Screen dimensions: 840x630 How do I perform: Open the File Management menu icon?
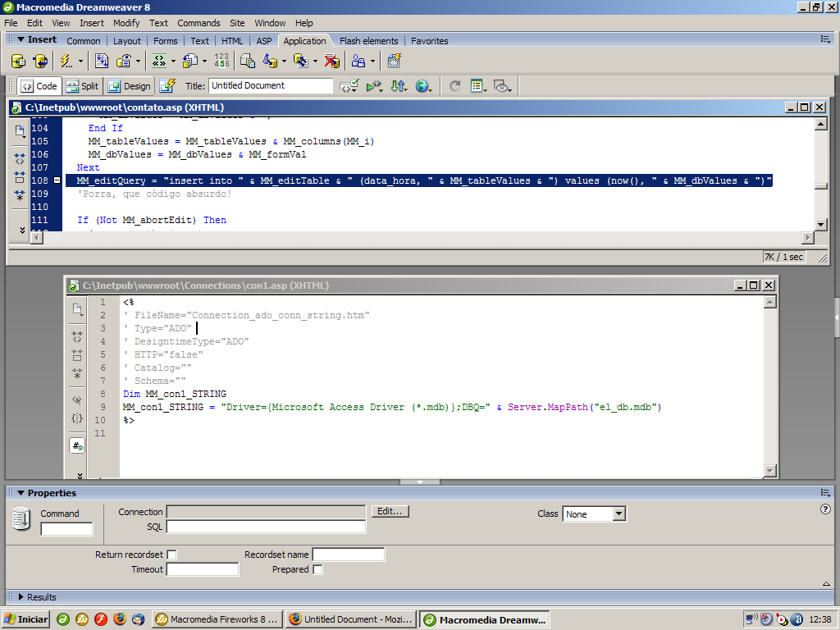click(x=399, y=85)
